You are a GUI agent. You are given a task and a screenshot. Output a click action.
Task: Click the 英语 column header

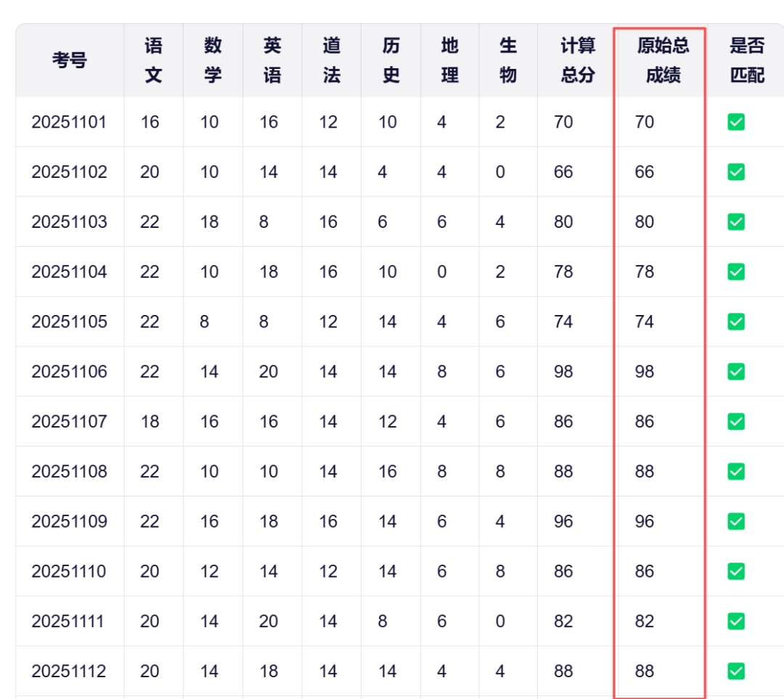click(272, 60)
